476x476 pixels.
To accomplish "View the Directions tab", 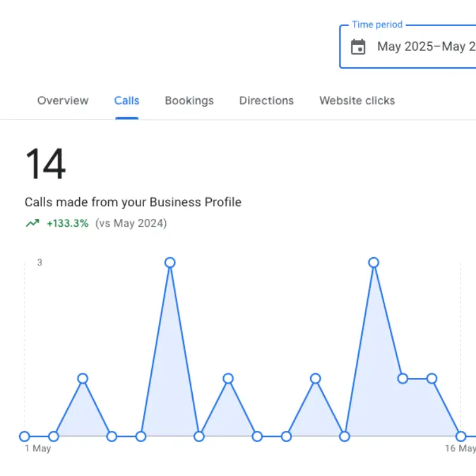I will [266, 101].
